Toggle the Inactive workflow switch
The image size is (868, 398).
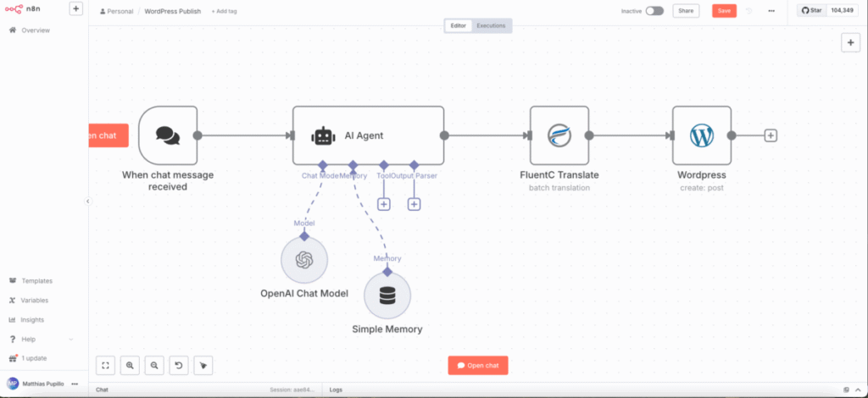click(654, 11)
